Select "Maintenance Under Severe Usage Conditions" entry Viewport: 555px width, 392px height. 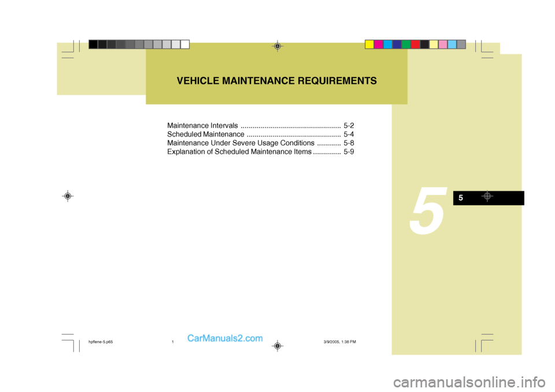point(240,143)
